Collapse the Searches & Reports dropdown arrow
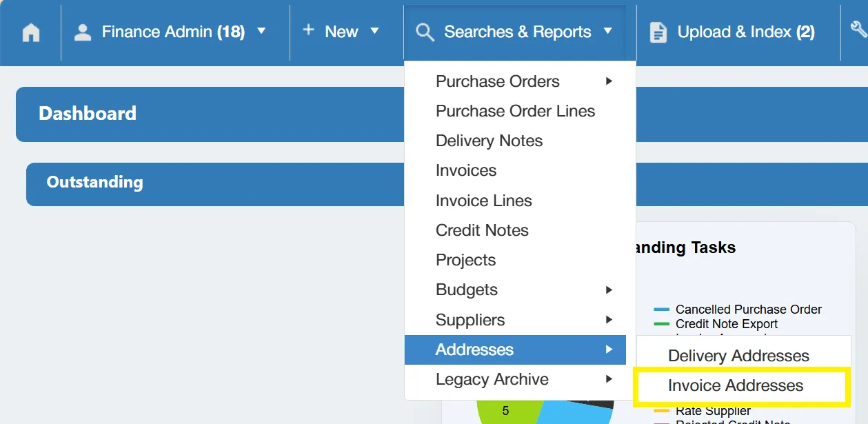 pos(607,31)
